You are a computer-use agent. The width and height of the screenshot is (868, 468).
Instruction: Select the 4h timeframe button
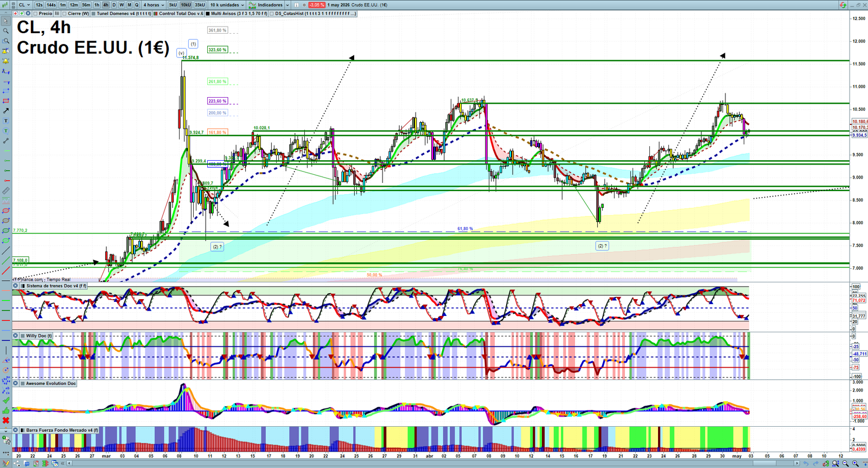(106, 5)
